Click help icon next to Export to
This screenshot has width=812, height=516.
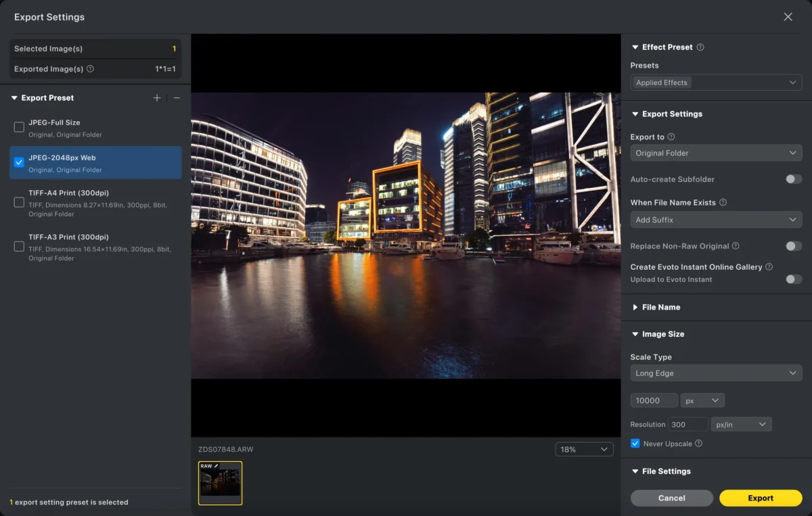(671, 137)
